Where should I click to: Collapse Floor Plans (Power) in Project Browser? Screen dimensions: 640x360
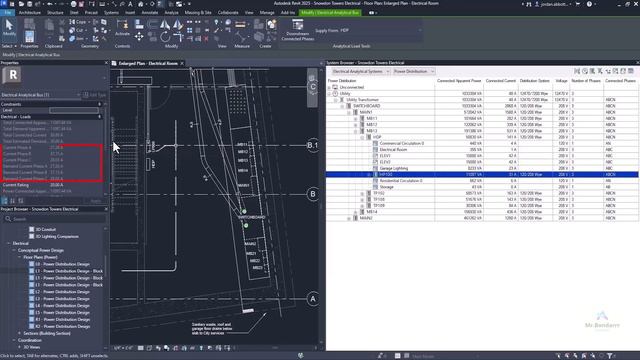(19, 258)
